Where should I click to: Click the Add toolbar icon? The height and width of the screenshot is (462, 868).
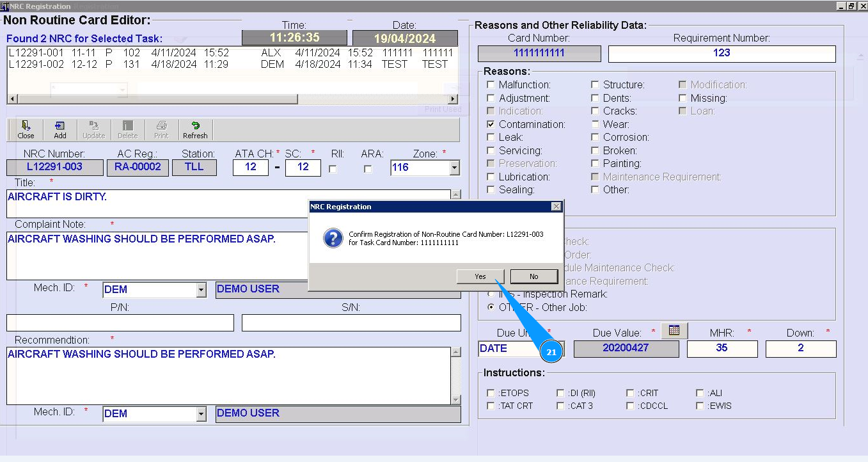tap(60, 130)
